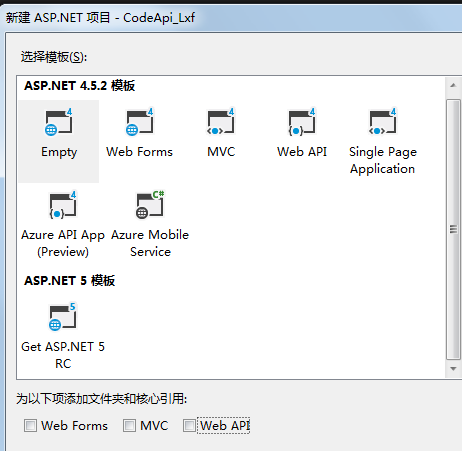Click the "Web Forms" template label text

click(x=139, y=152)
